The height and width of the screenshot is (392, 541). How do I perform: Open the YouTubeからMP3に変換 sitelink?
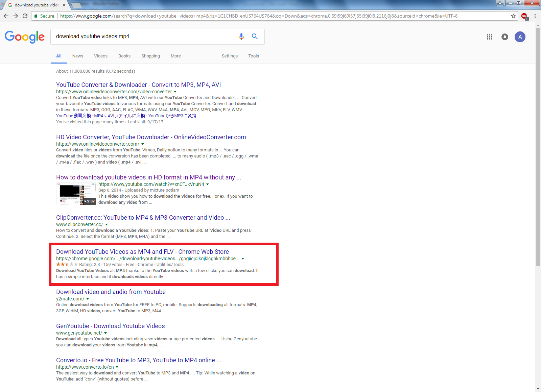172,116
